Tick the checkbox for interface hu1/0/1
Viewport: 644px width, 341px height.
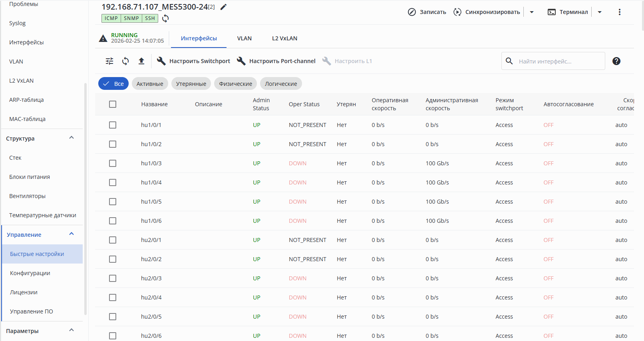[x=113, y=125]
